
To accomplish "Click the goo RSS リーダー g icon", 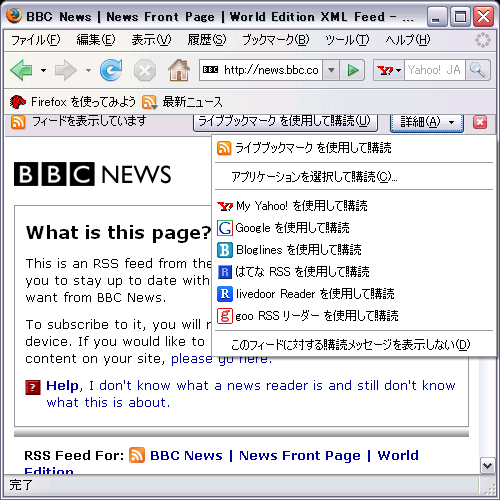I will (225, 316).
